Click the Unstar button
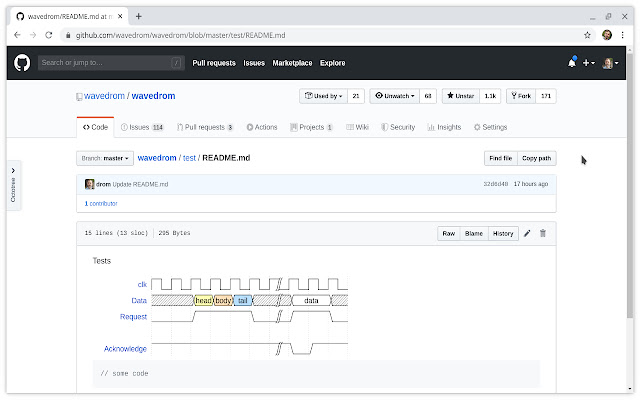 (461, 96)
